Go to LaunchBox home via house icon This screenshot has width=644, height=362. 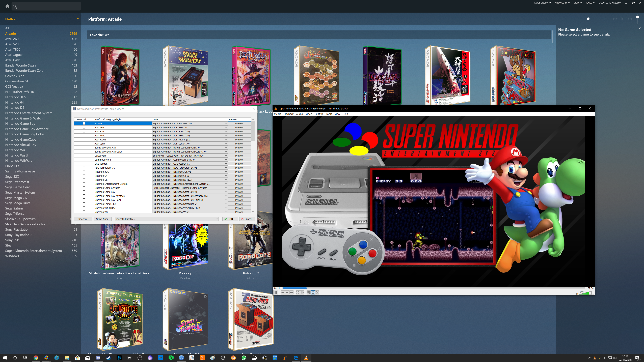tap(7, 7)
